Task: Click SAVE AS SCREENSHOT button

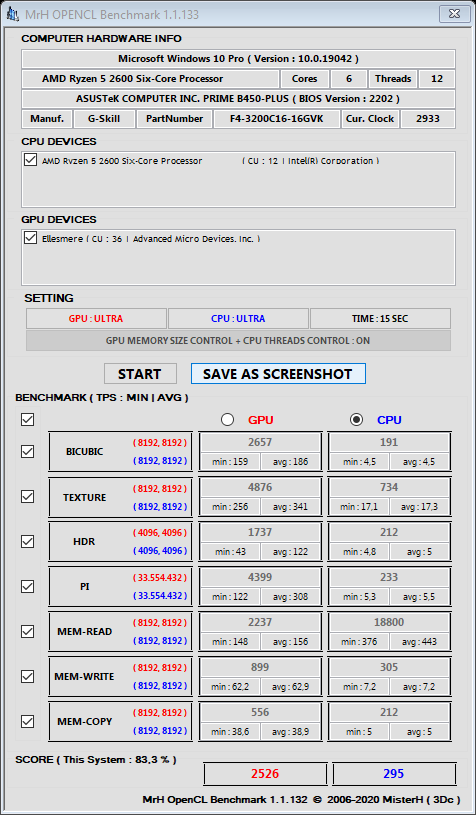Action: [278, 374]
